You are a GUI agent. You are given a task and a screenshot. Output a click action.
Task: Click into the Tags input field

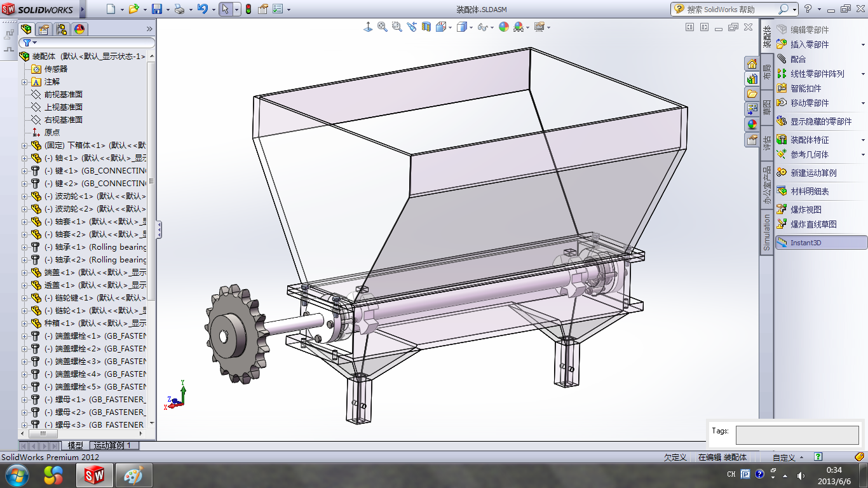tap(797, 435)
